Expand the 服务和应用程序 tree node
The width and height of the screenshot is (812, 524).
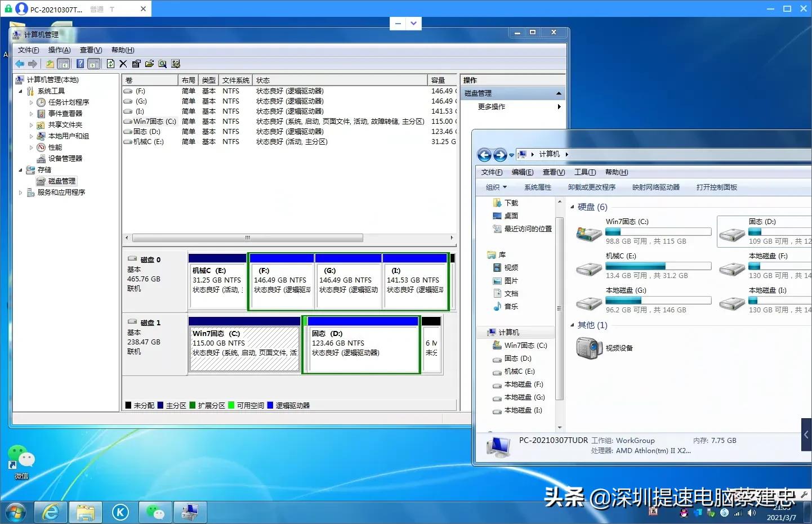[21, 192]
